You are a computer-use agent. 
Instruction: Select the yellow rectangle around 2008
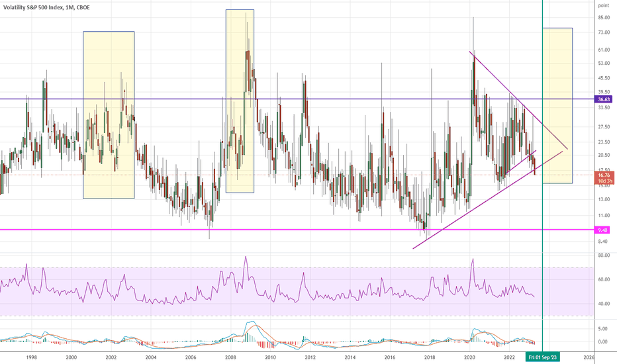[240, 101]
